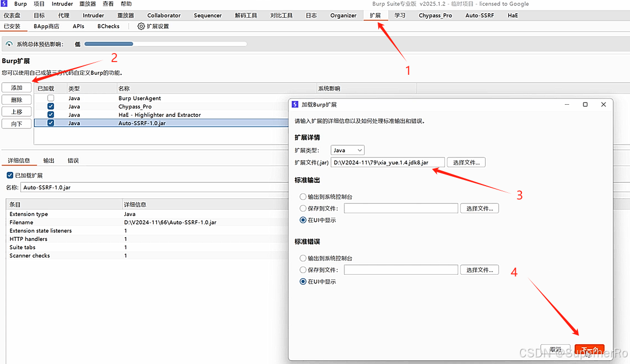Open the BChecks sub-tab

pyautogui.click(x=109, y=26)
